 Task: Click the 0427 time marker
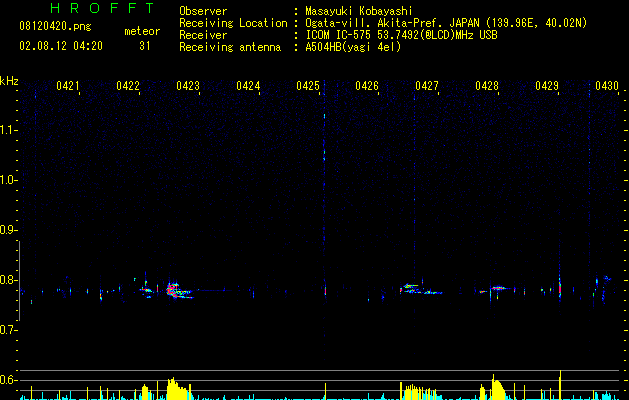pos(427,86)
